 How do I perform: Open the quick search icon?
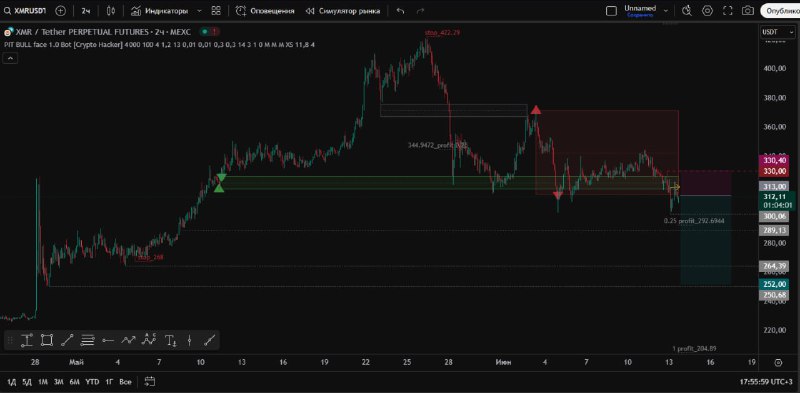(x=687, y=10)
